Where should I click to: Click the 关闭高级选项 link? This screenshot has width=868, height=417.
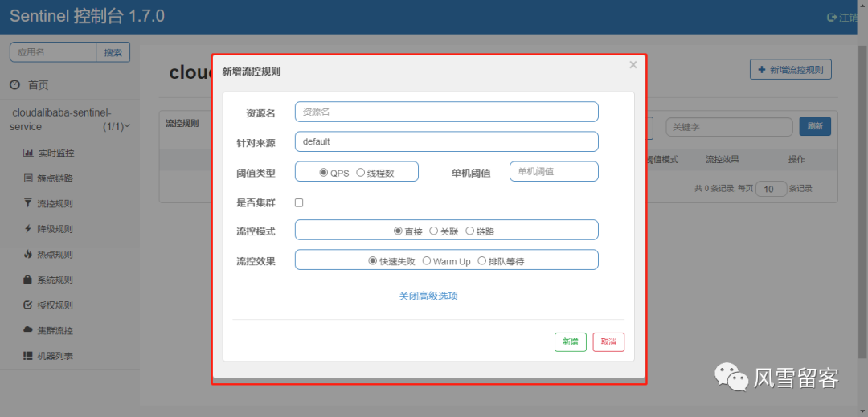click(428, 296)
